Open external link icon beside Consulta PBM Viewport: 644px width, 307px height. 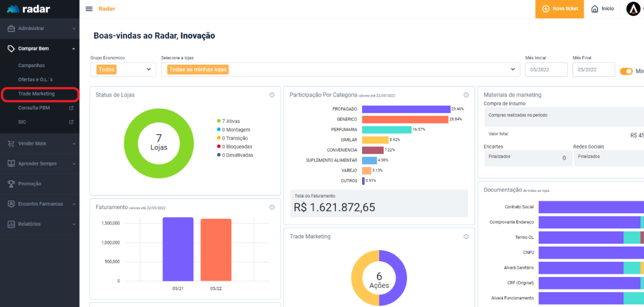point(71,108)
